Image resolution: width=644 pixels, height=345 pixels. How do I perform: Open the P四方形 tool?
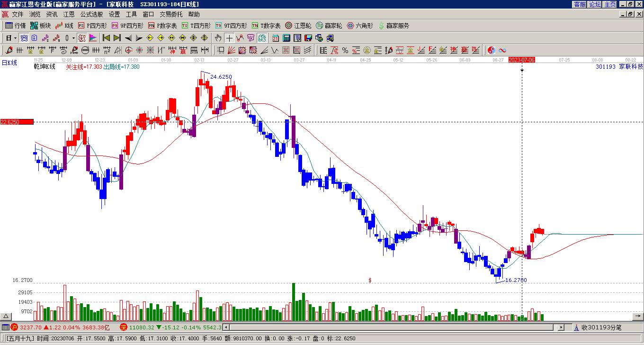[x=92, y=26]
